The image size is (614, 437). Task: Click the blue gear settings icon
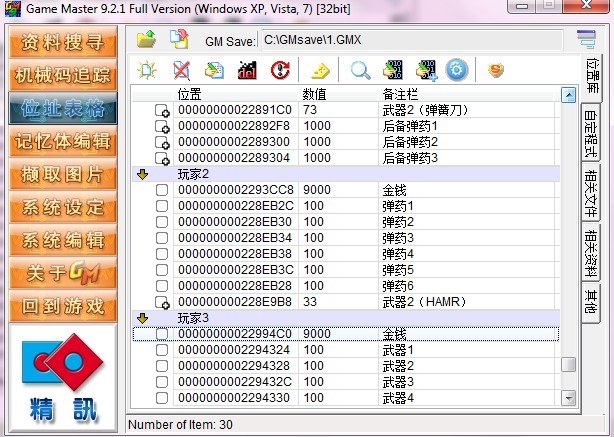(457, 70)
